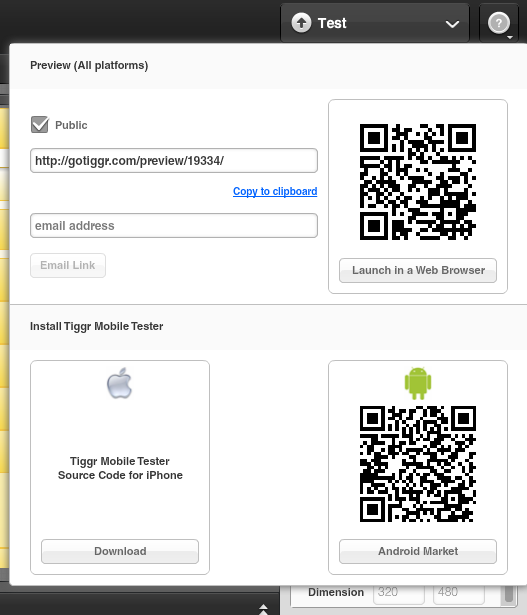Image resolution: width=527 pixels, height=615 pixels.
Task: Click the Android tester QR code
Action: pos(418,464)
